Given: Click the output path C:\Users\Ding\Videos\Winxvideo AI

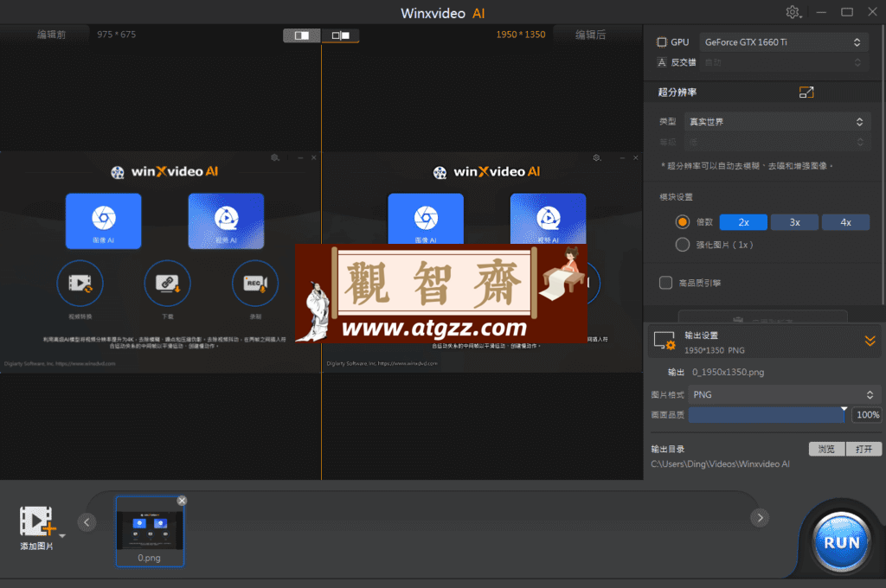Looking at the screenshot, I should click(721, 463).
